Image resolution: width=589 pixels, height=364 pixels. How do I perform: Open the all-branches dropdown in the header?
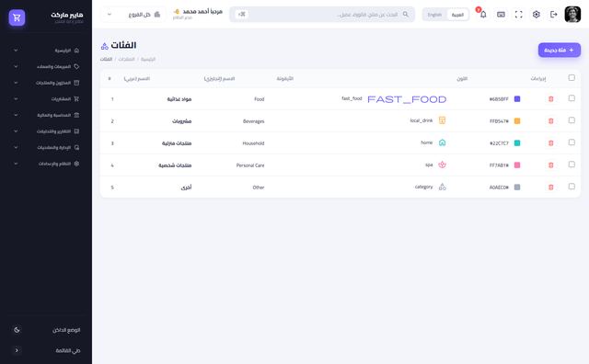tap(133, 15)
